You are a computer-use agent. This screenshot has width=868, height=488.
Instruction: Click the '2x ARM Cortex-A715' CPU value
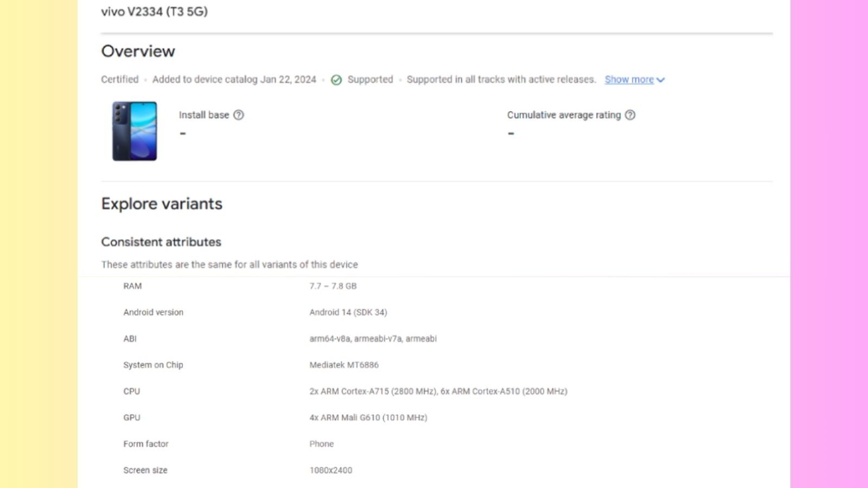(438, 391)
